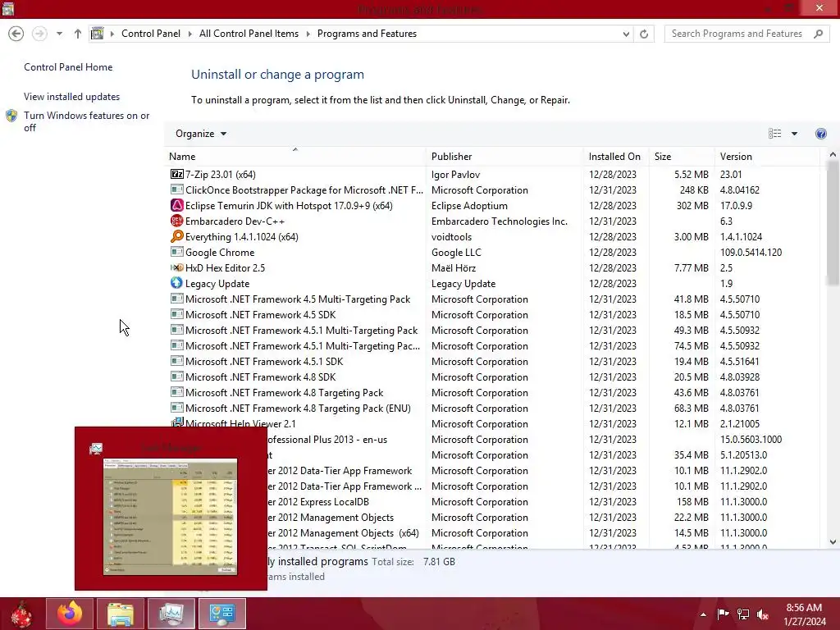Focus the Search Programs and Features box
This screenshot has height=630, width=840.
tap(737, 34)
